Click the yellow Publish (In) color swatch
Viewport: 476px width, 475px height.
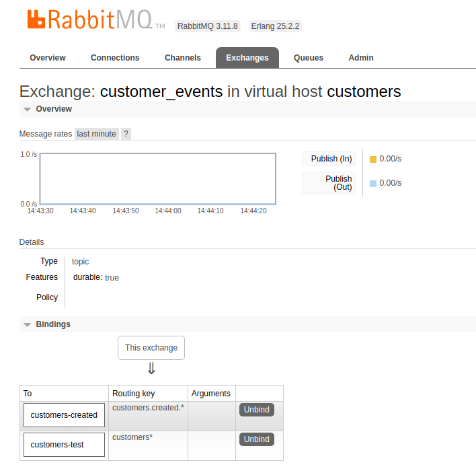[373, 159]
